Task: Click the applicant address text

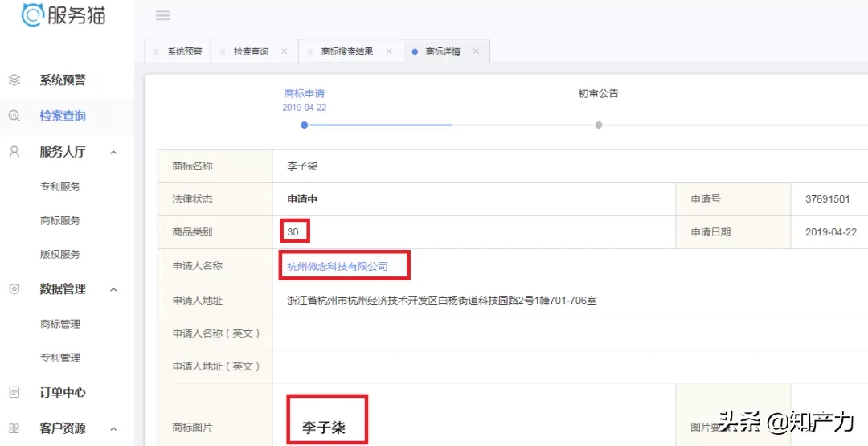Action: pyautogui.click(x=442, y=301)
